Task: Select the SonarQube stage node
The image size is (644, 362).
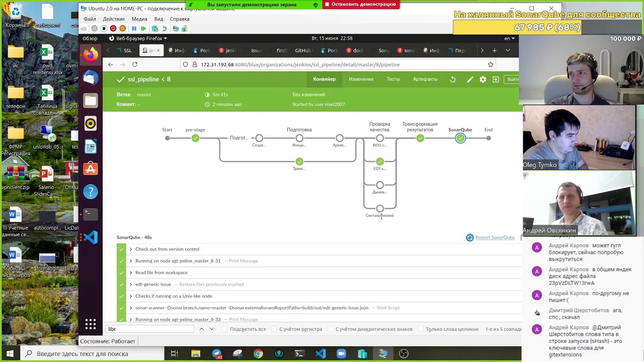Action: coord(460,138)
